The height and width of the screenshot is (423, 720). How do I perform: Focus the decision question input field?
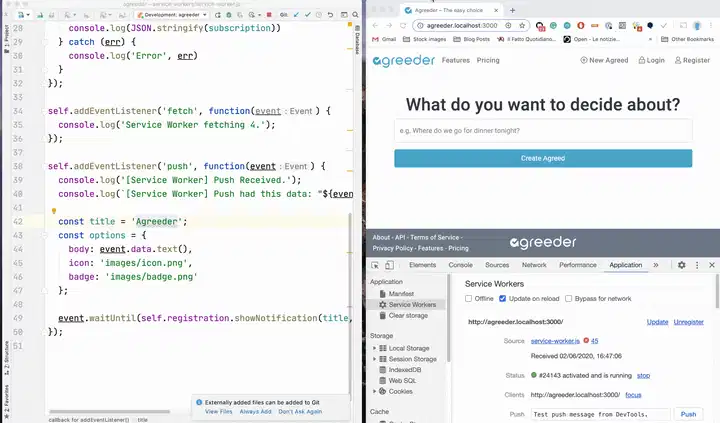(543, 130)
